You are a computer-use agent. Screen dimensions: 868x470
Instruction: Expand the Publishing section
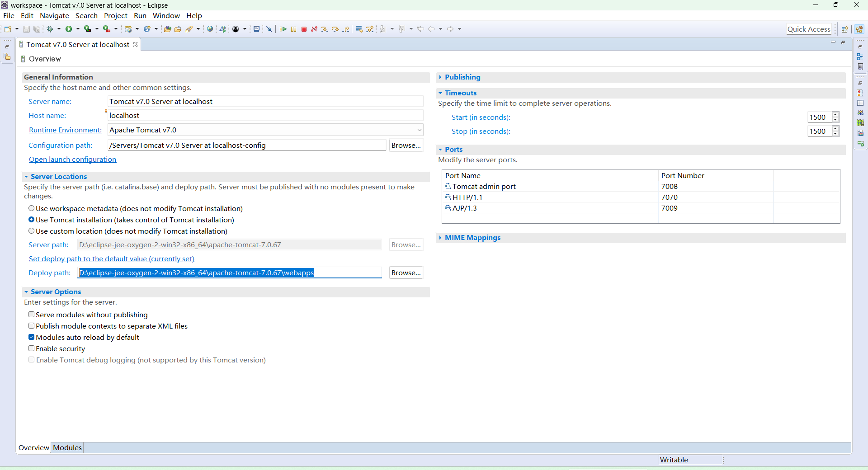click(x=440, y=77)
